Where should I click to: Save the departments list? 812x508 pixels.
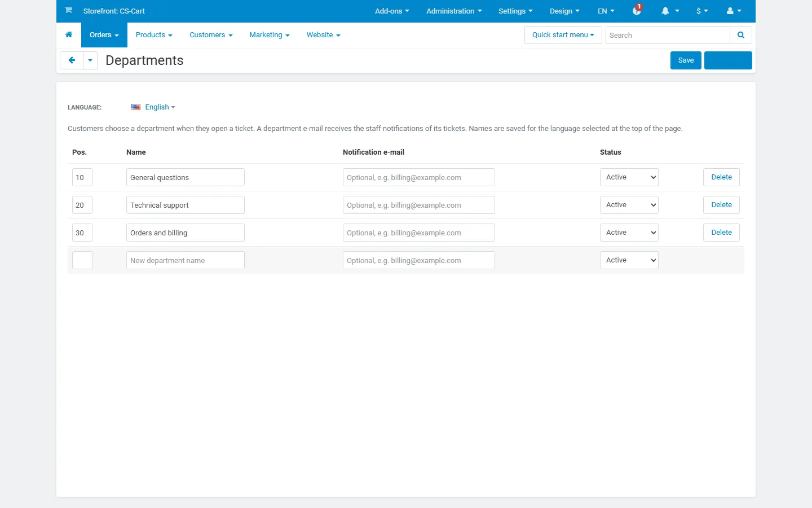(x=686, y=60)
